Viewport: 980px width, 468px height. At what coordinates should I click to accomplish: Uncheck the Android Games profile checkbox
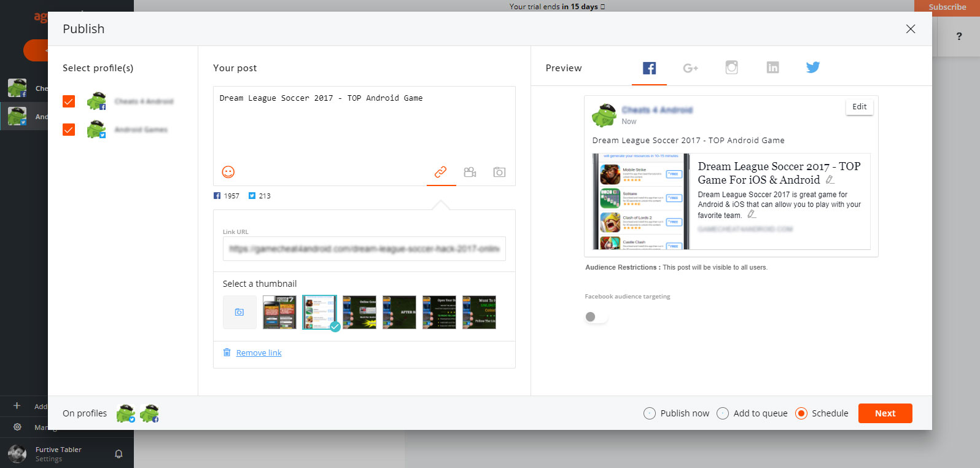point(69,130)
